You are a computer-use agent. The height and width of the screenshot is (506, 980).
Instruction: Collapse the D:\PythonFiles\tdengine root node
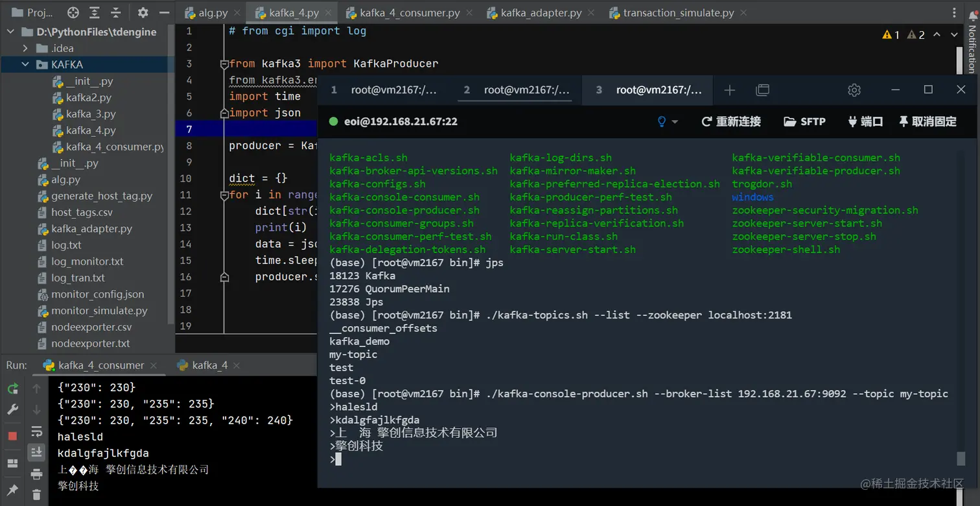[x=11, y=32]
